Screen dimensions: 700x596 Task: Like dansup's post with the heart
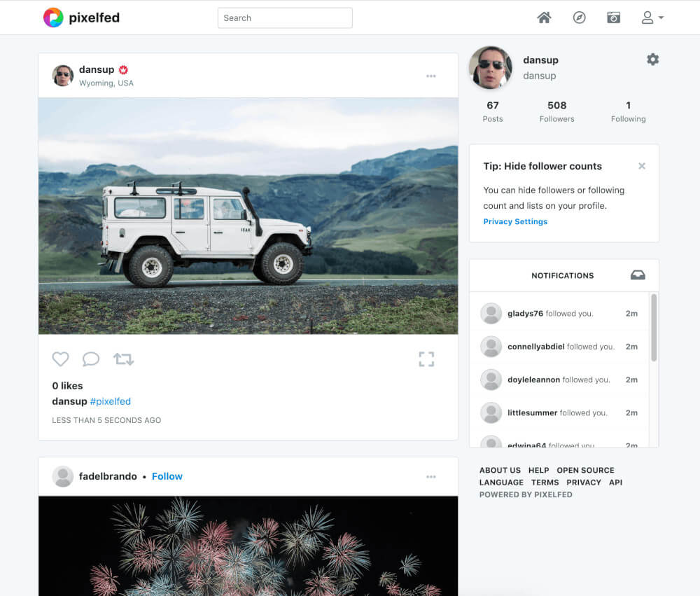(x=61, y=359)
